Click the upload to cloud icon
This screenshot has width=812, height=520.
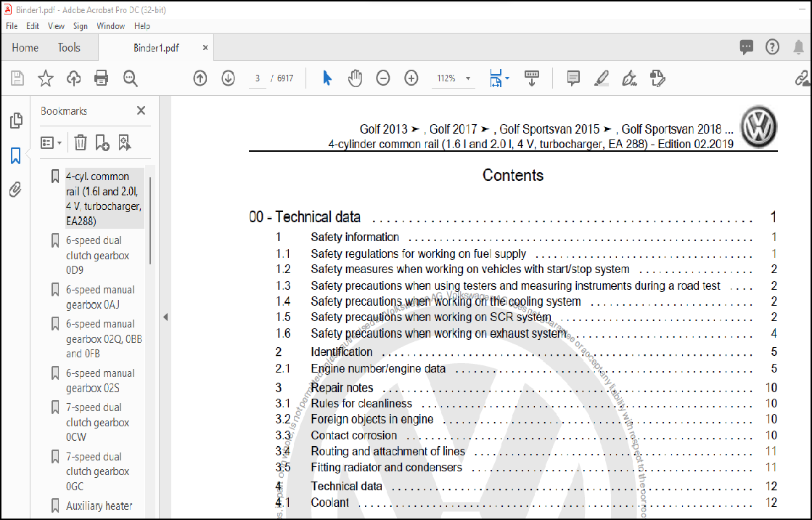pyautogui.click(x=73, y=78)
